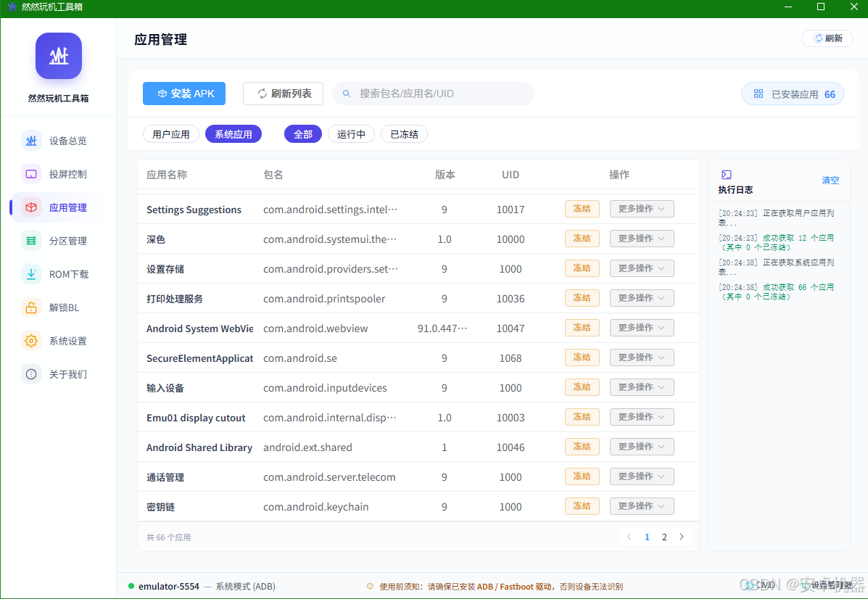
Task: Show only 已冻结 apps
Action: [x=404, y=134]
